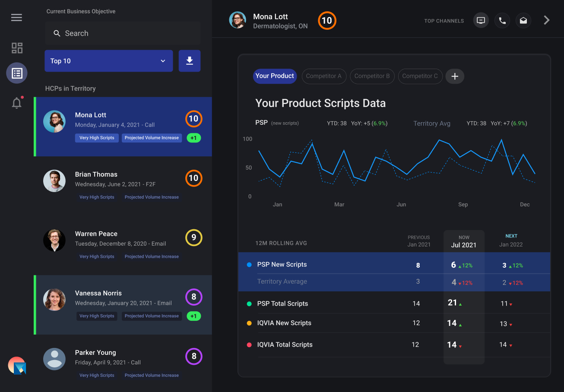The width and height of the screenshot is (564, 392).
Task: Select the list view sidebar icon
Action: pyautogui.click(x=17, y=73)
